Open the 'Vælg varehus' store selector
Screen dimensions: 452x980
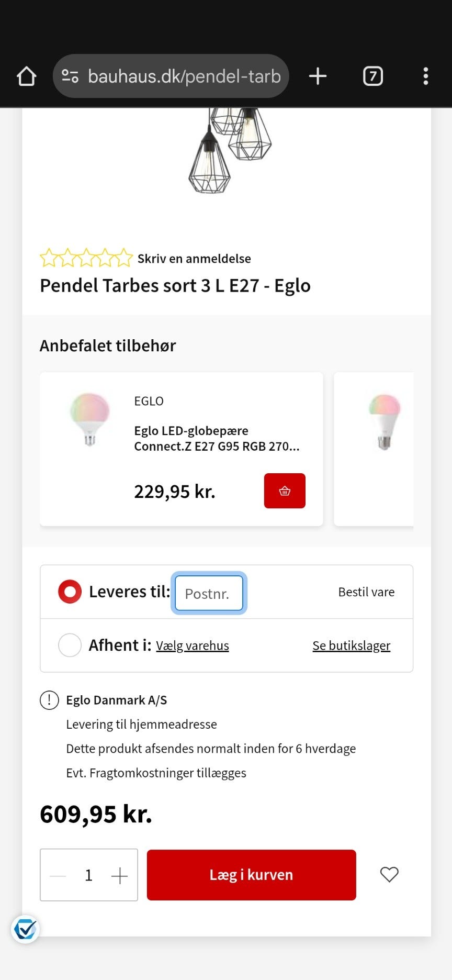pyautogui.click(x=193, y=645)
